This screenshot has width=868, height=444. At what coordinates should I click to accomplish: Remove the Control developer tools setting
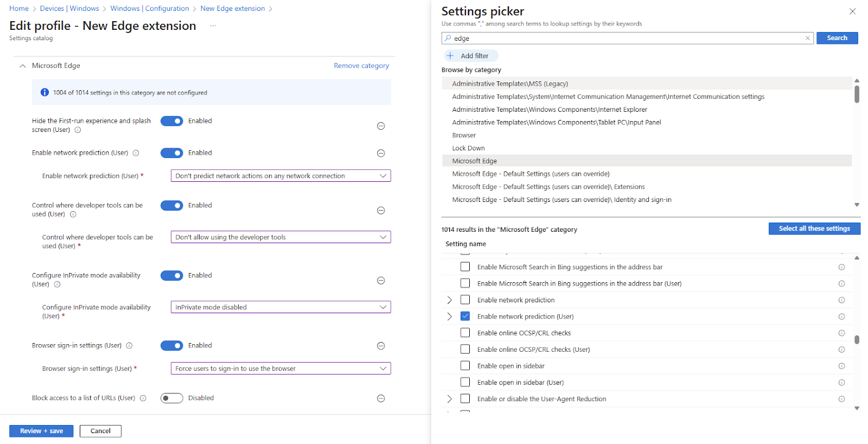coord(381,211)
